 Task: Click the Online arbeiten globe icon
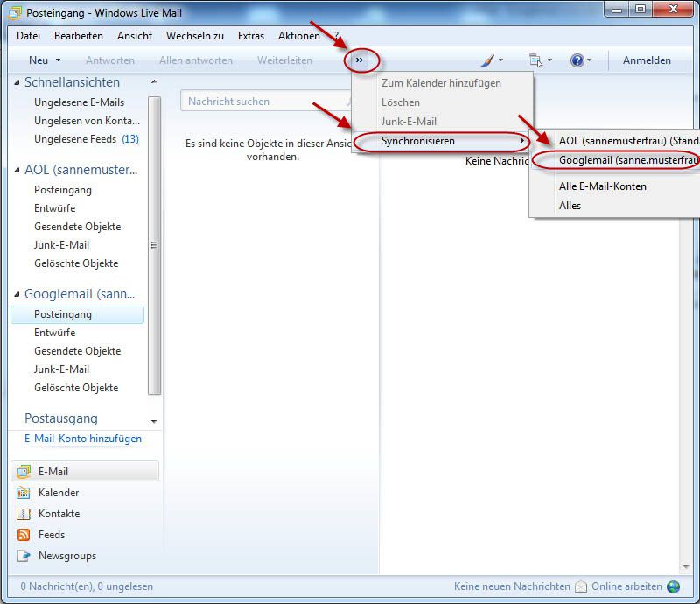673,586
